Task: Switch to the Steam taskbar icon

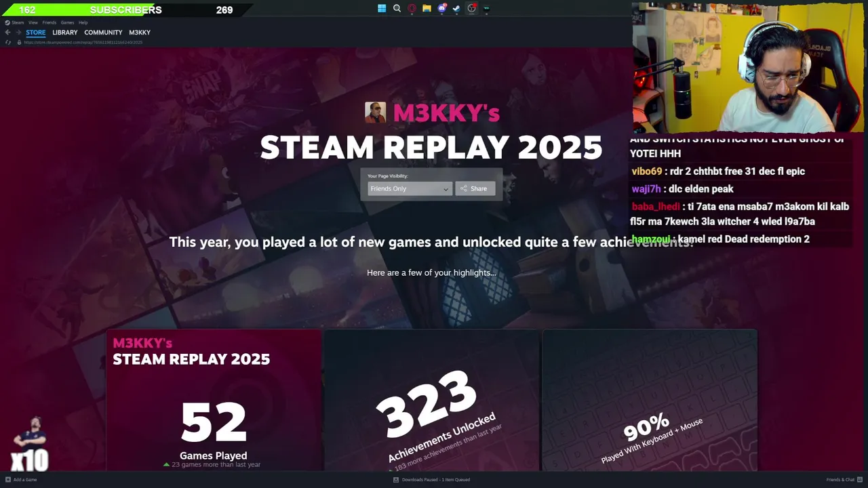Action: (x=456, y=9)
